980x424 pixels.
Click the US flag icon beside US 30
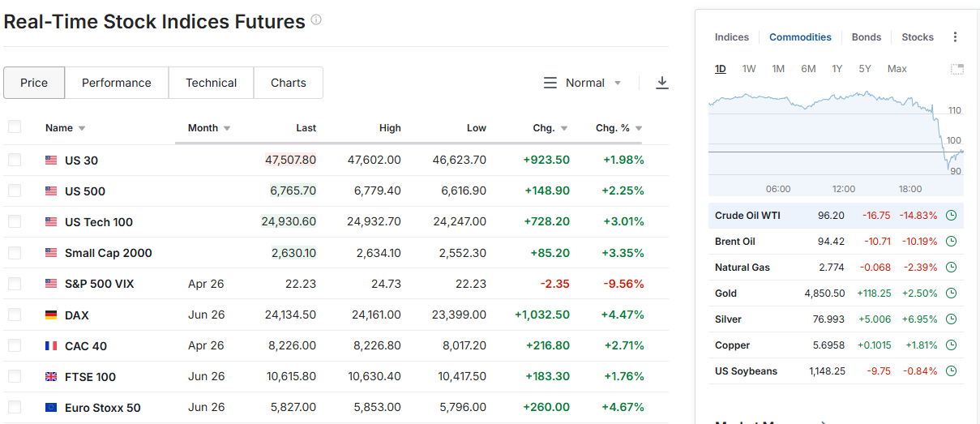51,161
